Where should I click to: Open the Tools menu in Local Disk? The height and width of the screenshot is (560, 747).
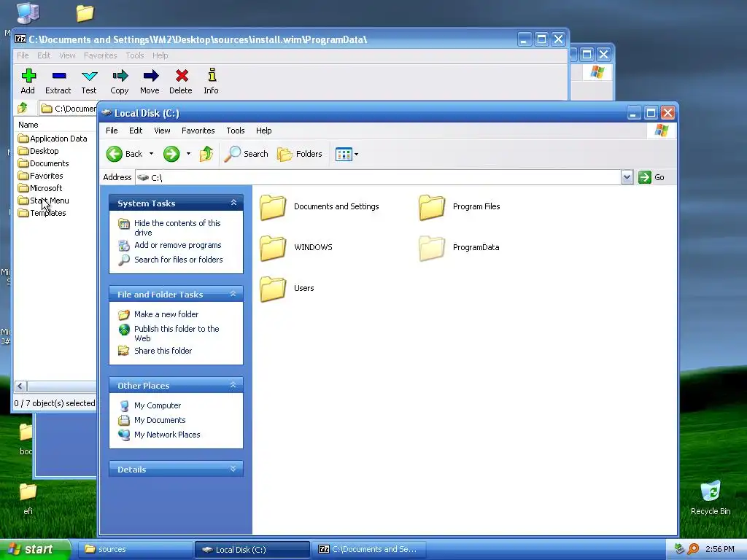236,131
